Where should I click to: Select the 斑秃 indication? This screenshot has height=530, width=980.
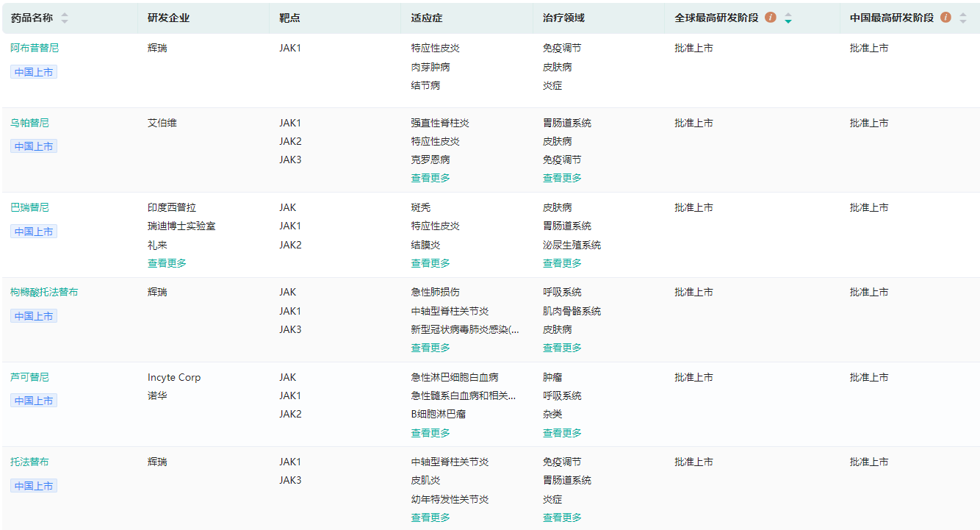pos(420,207)
